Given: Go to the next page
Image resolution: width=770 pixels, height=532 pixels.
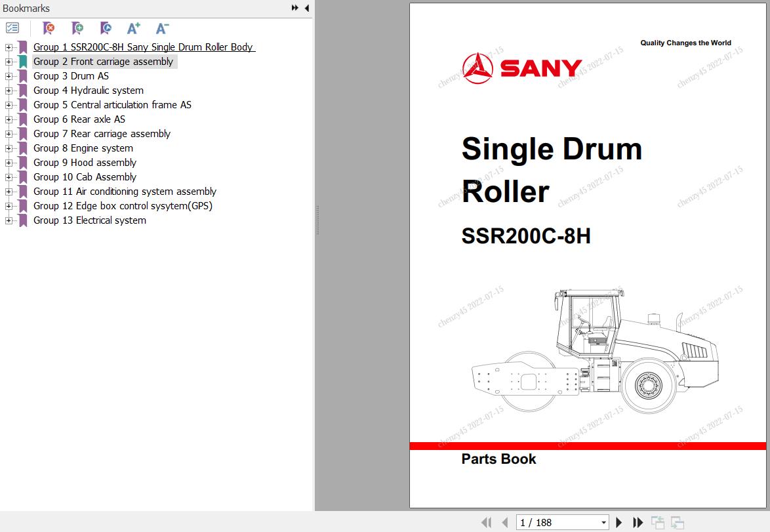Looking at the screenshot, I should pos(618,523).
